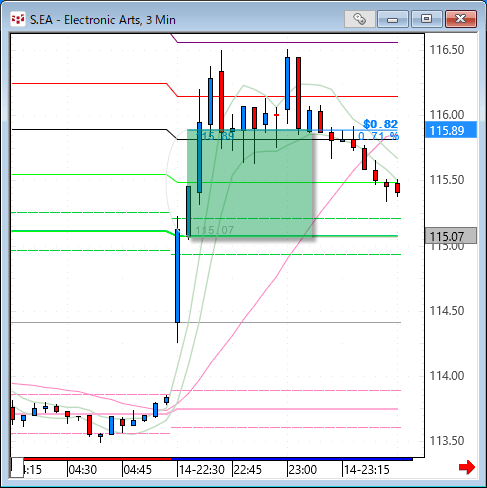Click the 22:45 time axis label
This screenshot has height=488, width=487.
tap(248, 470)
